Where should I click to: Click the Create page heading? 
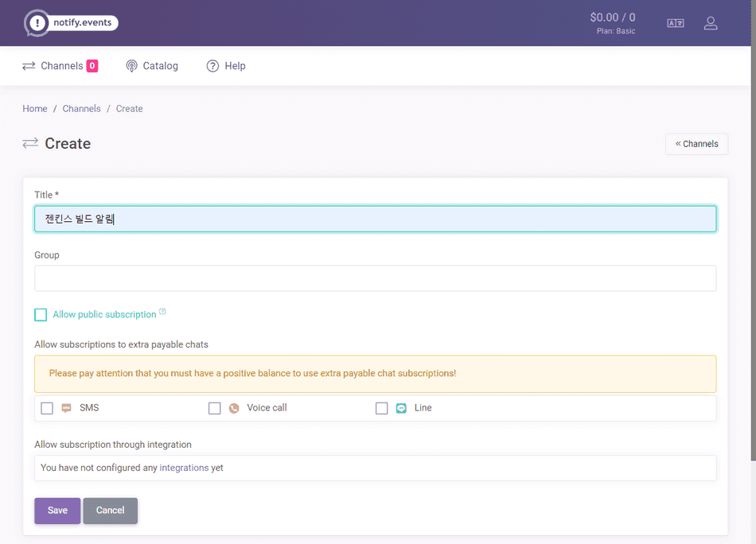[68, 143]
